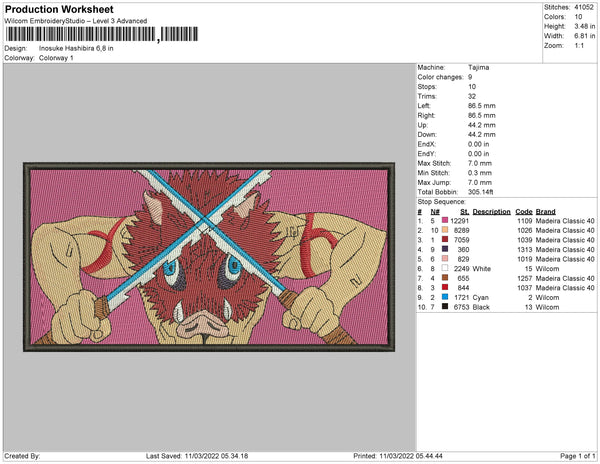
Task: Click the peach swatch for code 1026
Action: pos(445,230)
